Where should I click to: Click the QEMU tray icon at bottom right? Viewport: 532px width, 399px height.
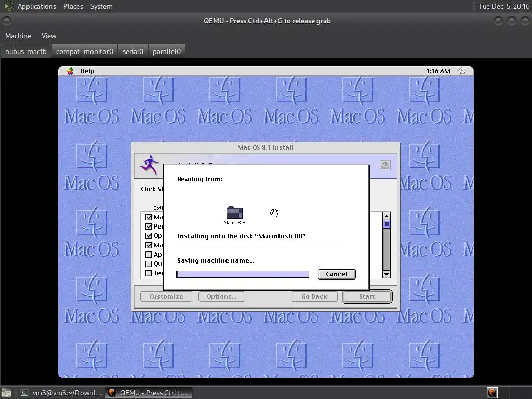492,393
